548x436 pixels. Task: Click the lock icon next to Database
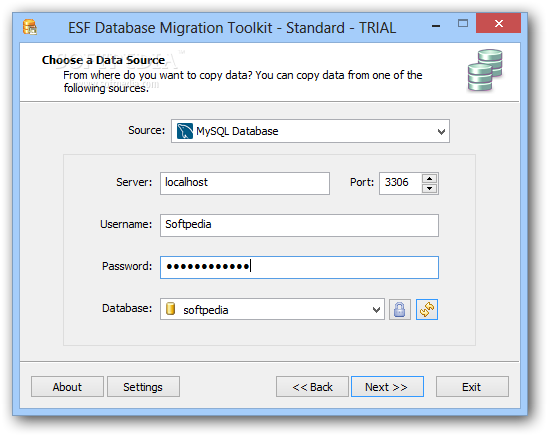click(400, 310)
